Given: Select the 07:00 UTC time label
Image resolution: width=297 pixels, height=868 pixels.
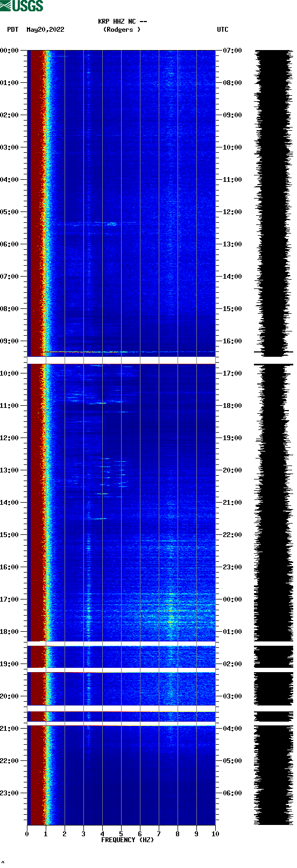Looking at the screenshot, I should point(232,51).
